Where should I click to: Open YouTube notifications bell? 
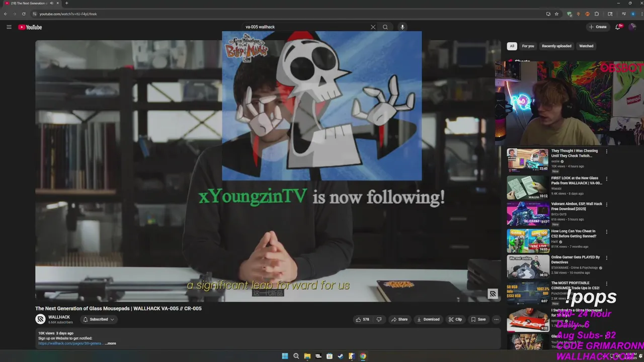(x=618, y=27)
